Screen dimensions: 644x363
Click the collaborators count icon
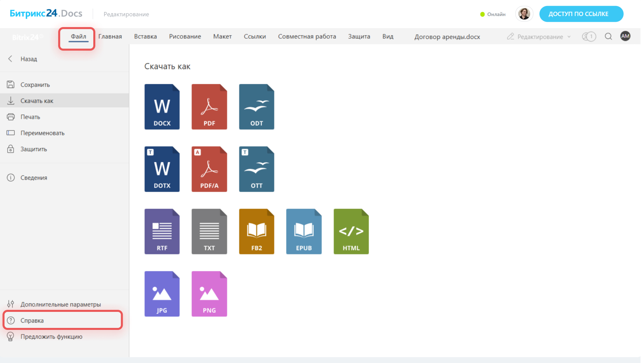point(589,36)
